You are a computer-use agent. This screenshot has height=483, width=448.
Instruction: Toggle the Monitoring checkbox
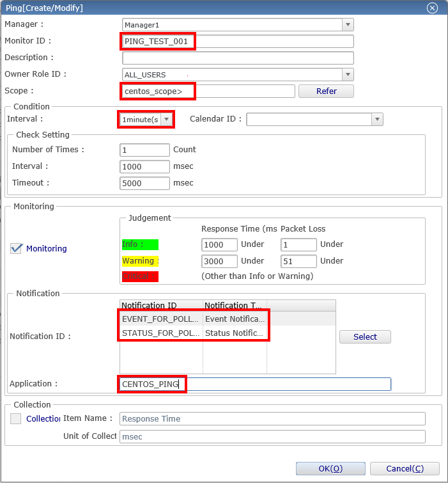[16, 248]
